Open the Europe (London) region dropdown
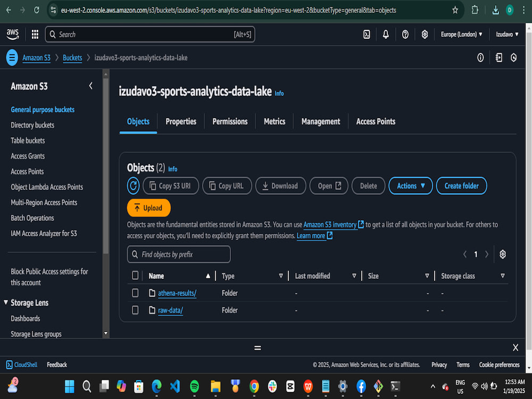Viewport: 532px width, 399px height. coord(461,34)
